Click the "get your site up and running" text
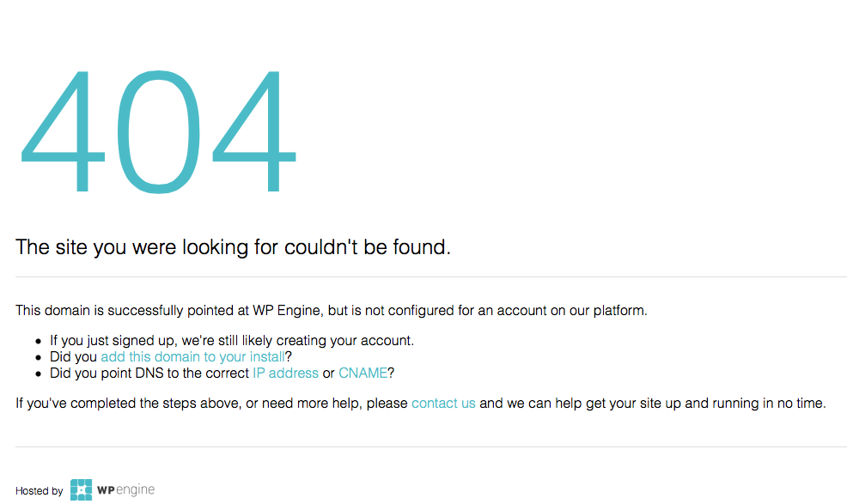Image resolution: width=847 pixels, height=504 pixels. (653, 403)
